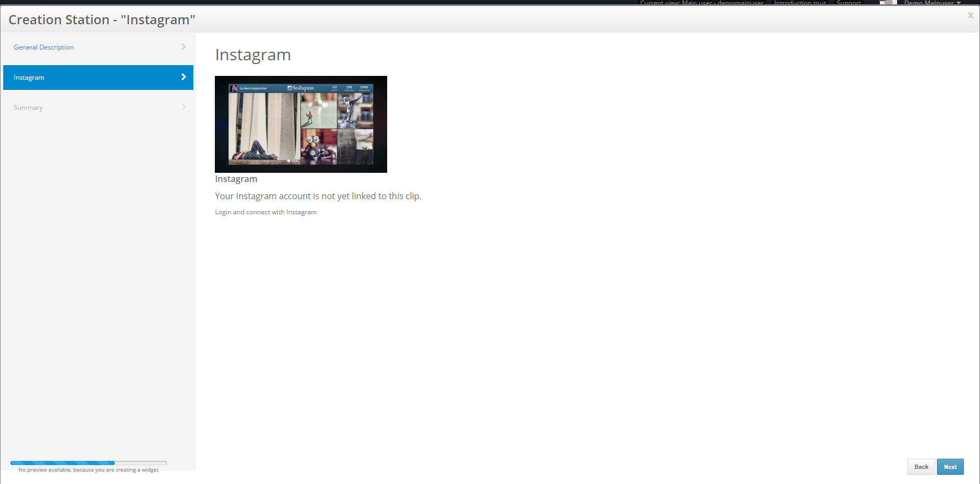Click the Current view Main user text
This screenshot has height=484, width=980.
(702, 3)
